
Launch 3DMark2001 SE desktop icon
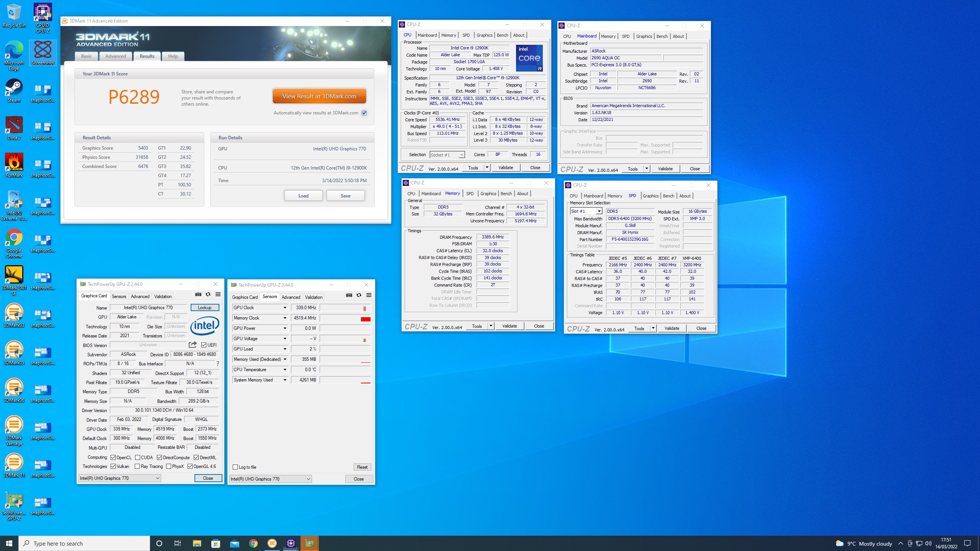tap(14, 281)
